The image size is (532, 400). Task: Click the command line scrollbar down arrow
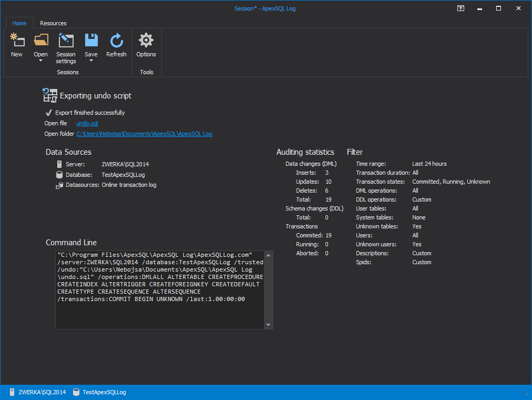pos(269,325)
